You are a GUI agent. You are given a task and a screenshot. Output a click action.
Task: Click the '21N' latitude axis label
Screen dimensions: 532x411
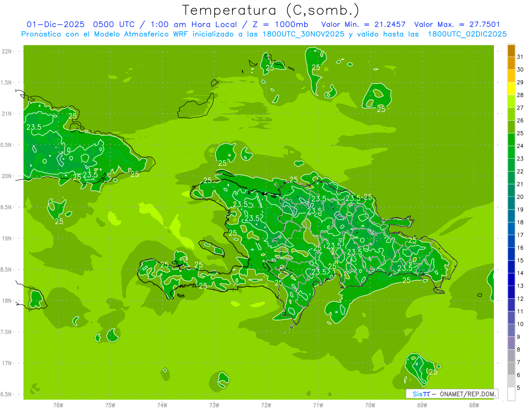click(8, 114)
